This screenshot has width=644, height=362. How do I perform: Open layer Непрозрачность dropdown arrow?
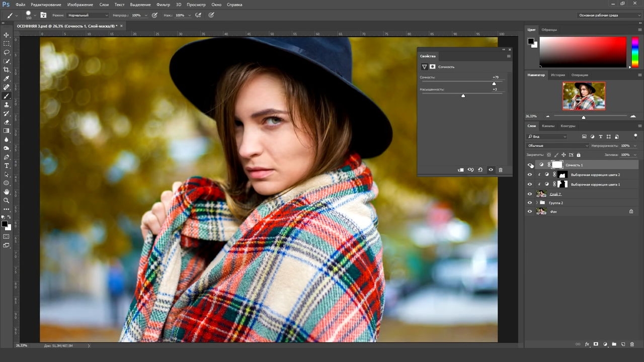coord(635,146)
